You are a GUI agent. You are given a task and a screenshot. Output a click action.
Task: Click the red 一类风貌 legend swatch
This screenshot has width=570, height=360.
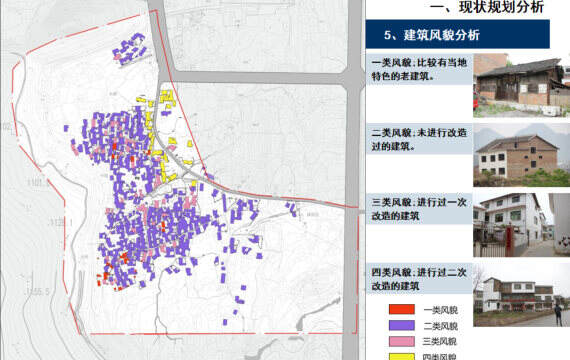402,309
